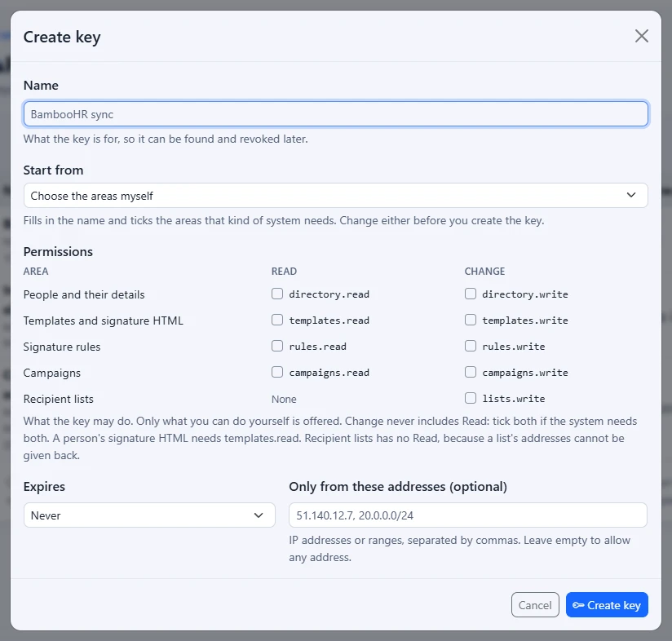Click the AREA column header
672x641 pixels.
pyautogui.click(x=36, y=272)
